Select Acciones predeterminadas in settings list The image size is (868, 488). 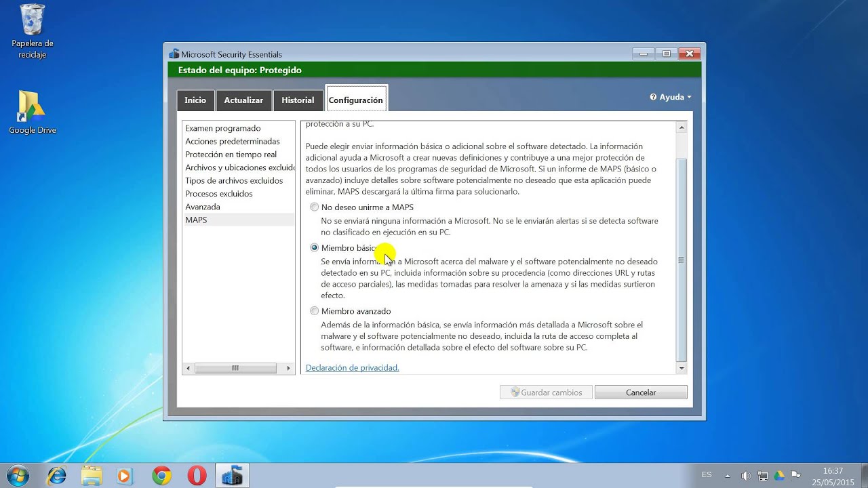239,142
